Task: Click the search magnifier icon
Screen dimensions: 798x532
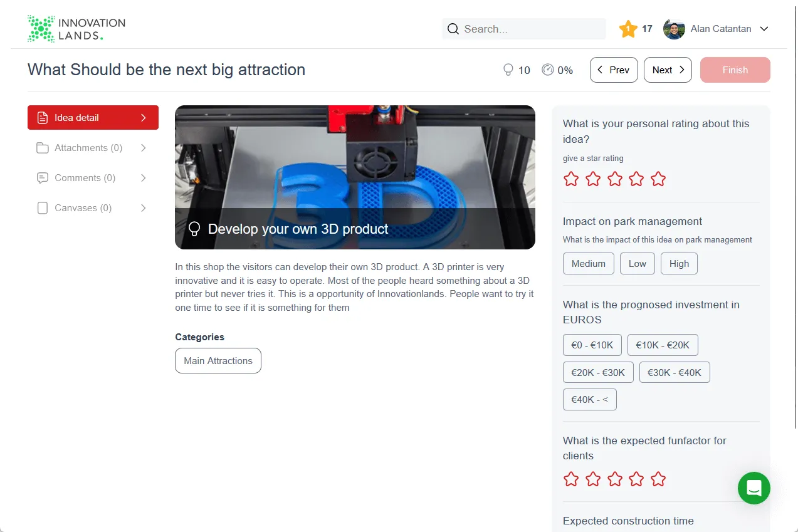Action: (x=453, y=29)
